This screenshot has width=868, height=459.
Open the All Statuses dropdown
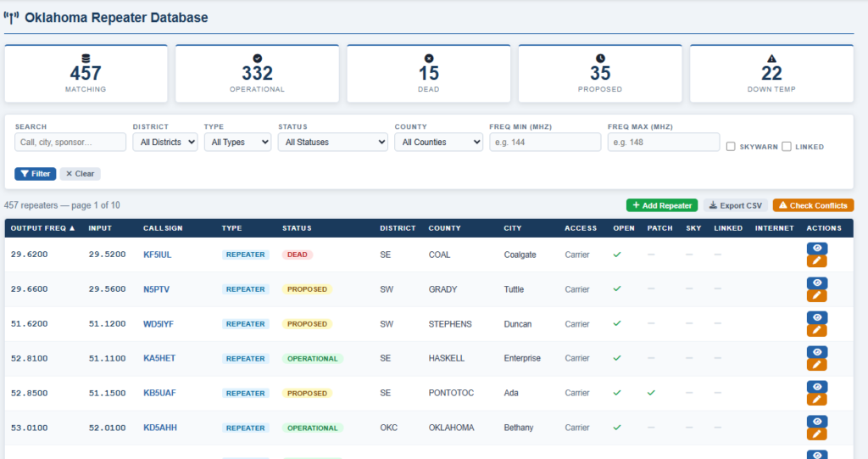(332, 143)
